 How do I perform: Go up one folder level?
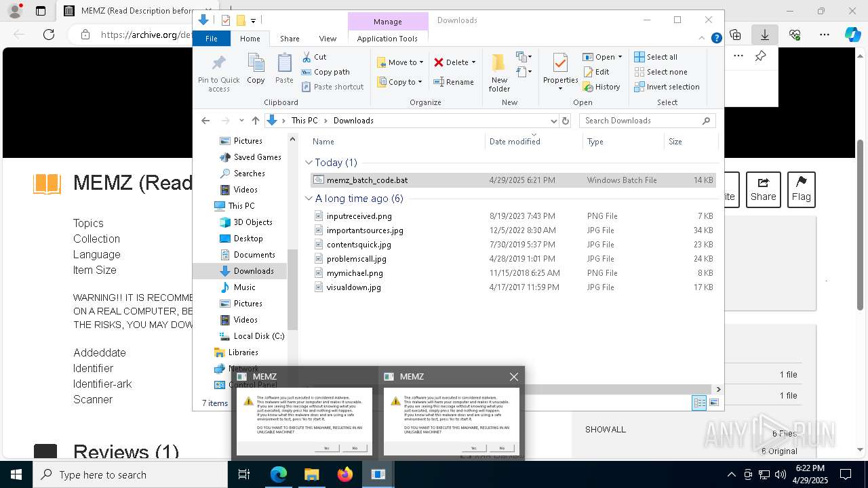[255, 121]
